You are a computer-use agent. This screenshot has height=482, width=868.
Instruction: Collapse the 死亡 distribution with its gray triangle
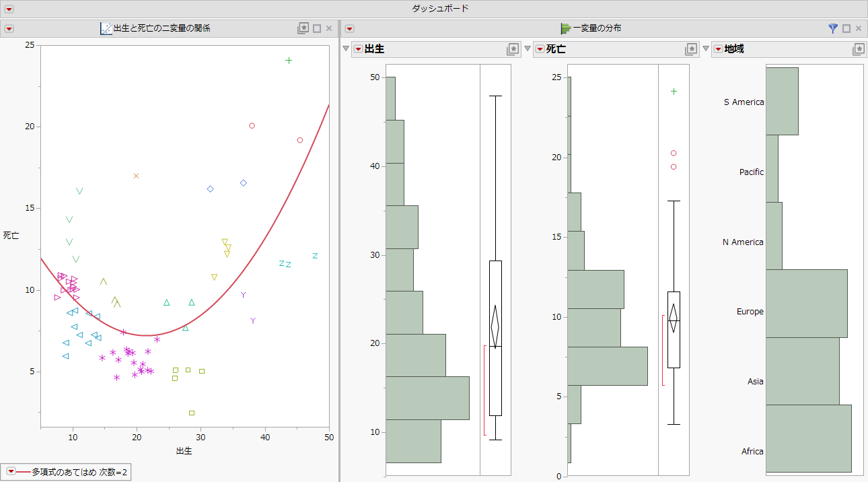click(528, 49)
